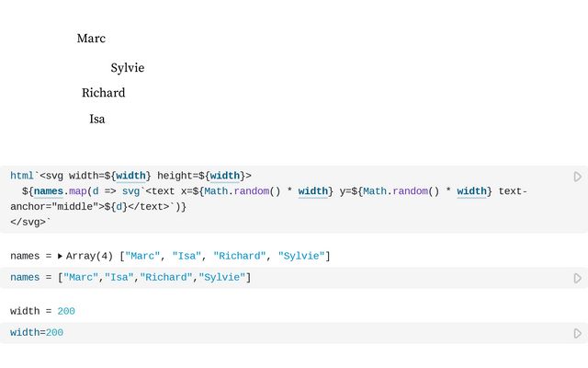Screen dimensions: 588x368
Task: Click the underlined width in height attribute
Action: click(224, 176)
